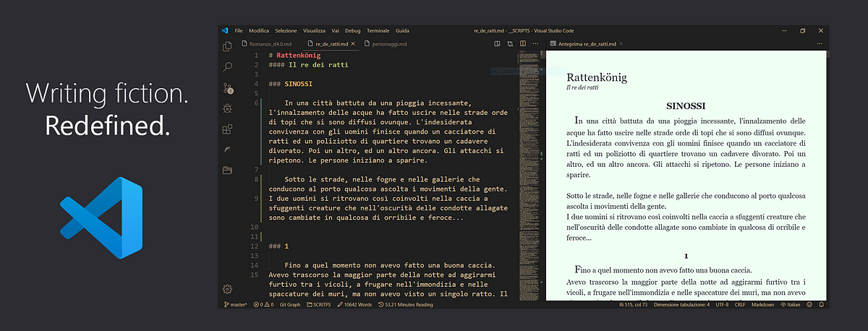Image resolution: width=868 pixels, height=331 pixels.
Task: Click the Manage gear icon
Action: (x=227, y=288)
